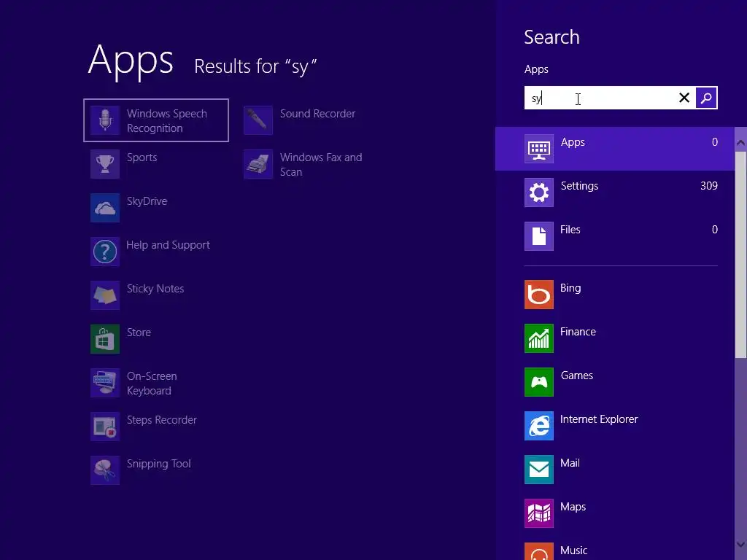
Task: Click the Internet Explorer icon
Action: pos(539,426)
